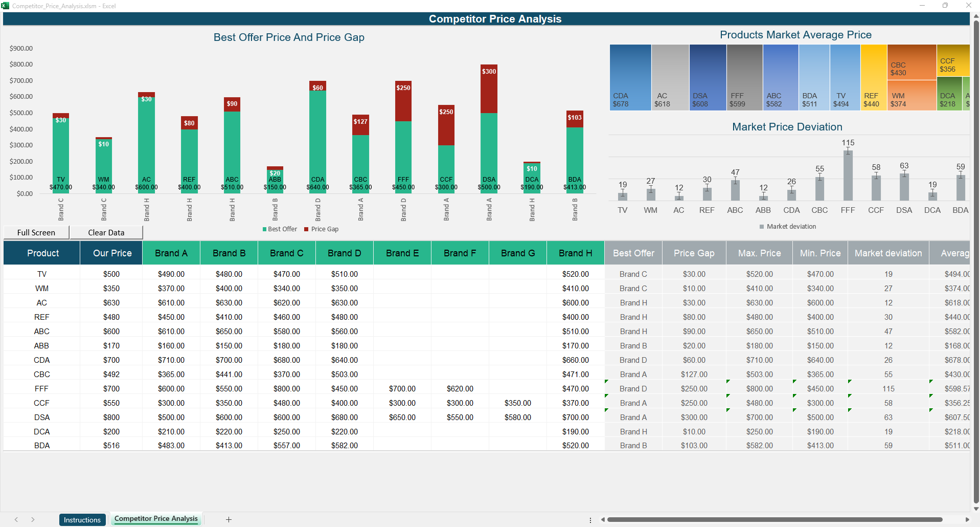980x527 pixels.
Task: Select the CDA $678 treemap tile
Action: click(630, 77)
